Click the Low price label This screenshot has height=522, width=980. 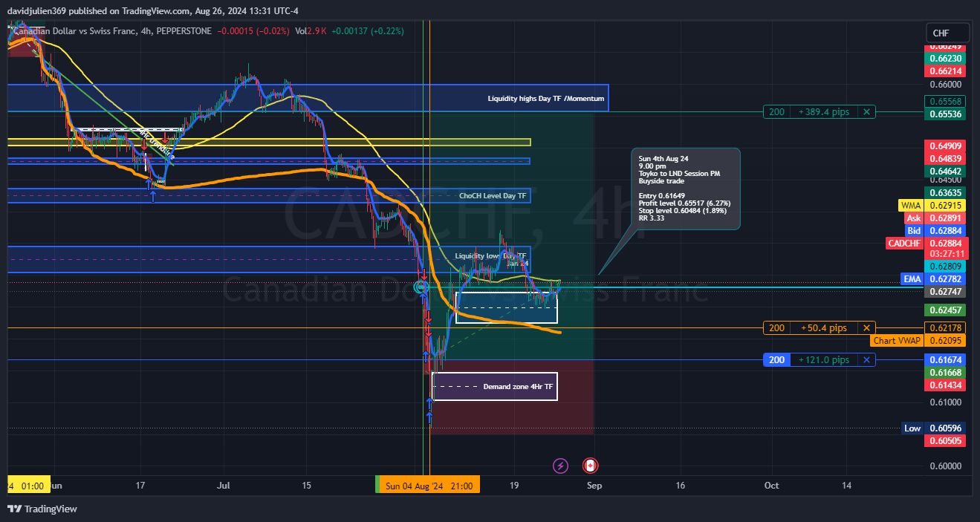(912, 428)
